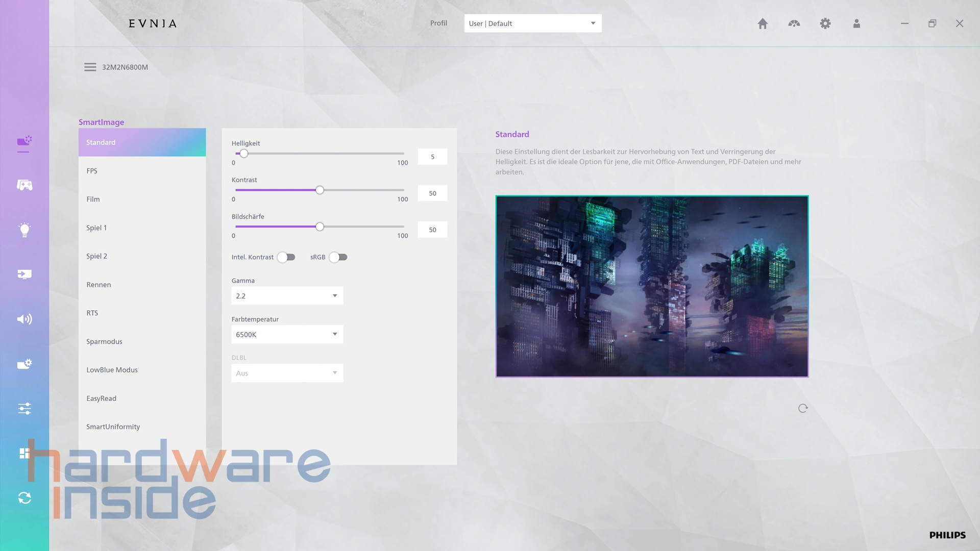Enable the sRGB toggle
This screenshot has width=980, height=551.
338,257
